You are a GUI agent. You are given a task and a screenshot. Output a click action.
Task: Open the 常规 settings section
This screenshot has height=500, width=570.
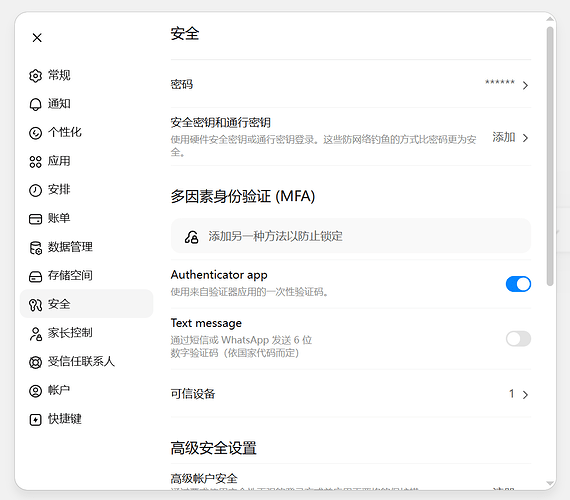pyautogui.click(x=87, y=76)
